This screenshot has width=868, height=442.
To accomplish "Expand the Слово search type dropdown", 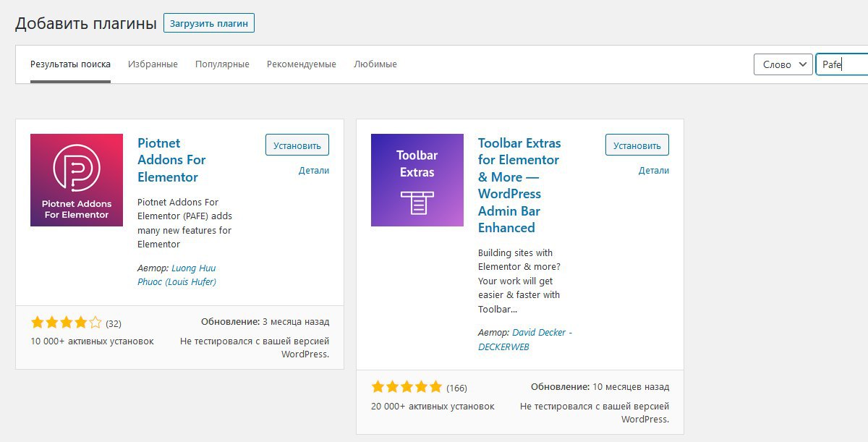I will (x=783, y=64).
